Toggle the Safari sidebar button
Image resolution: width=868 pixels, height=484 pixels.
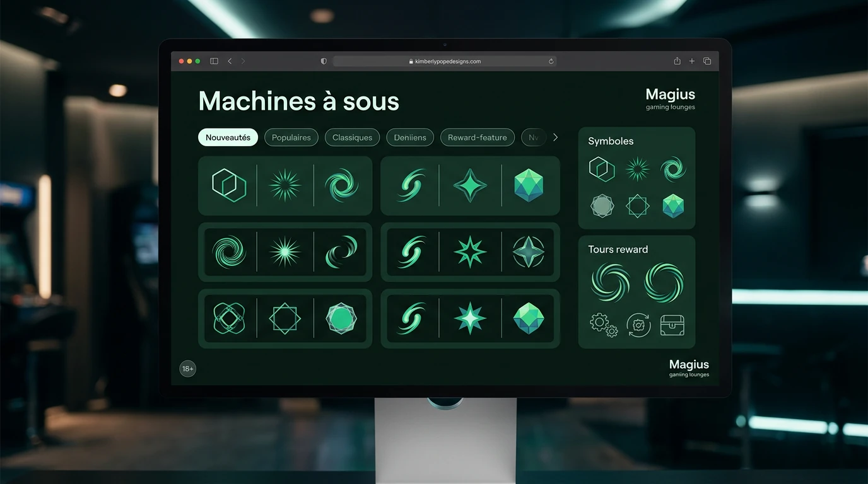214,61
